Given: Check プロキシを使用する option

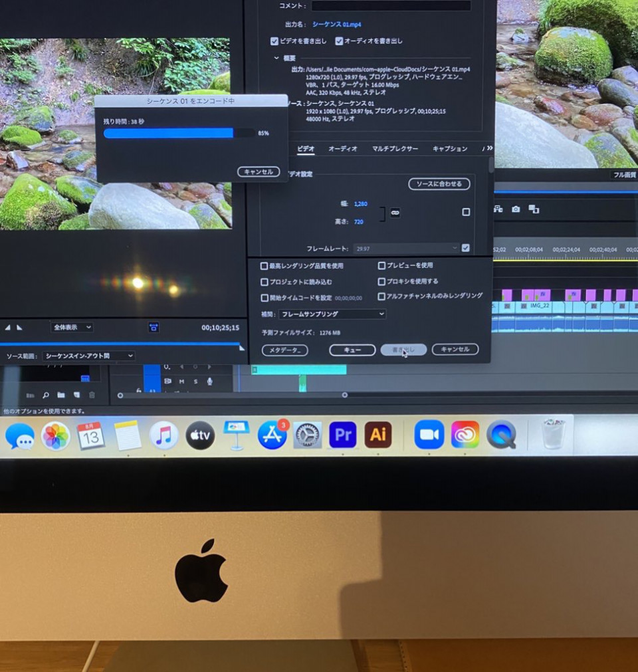Looking at the screenshot, I should pyautogui.click(x=381, y=282).
